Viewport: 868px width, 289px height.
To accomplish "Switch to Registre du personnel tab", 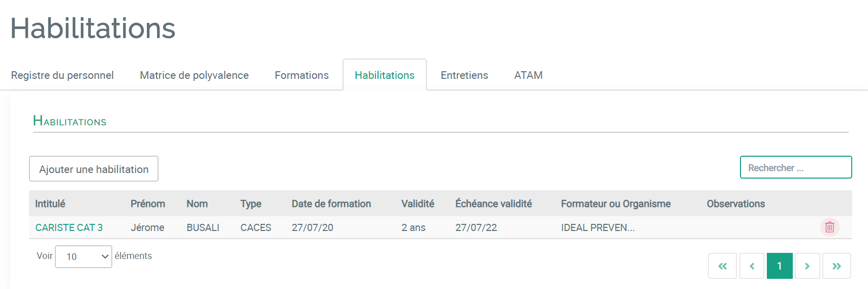I will (63, 75).
